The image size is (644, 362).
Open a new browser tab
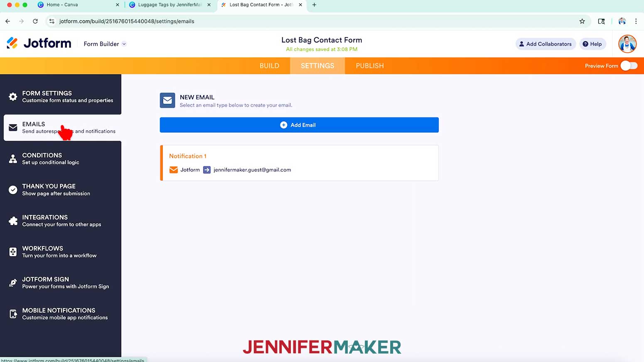click(x=314, y=5)
